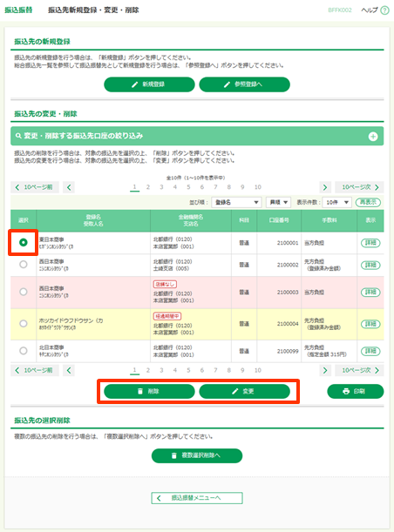394x532 pixels.
Task: Open the 昇順 sort order dropdown
Action: tap(278, 203)
